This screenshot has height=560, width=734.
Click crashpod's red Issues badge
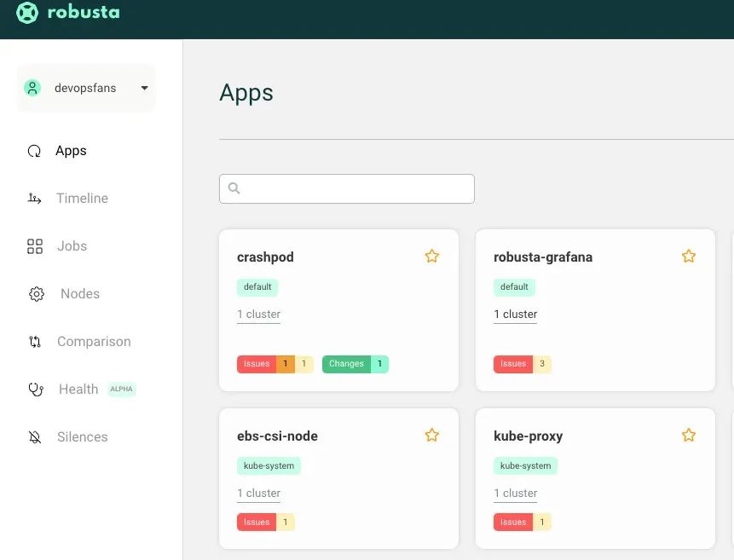click(257, 364)
